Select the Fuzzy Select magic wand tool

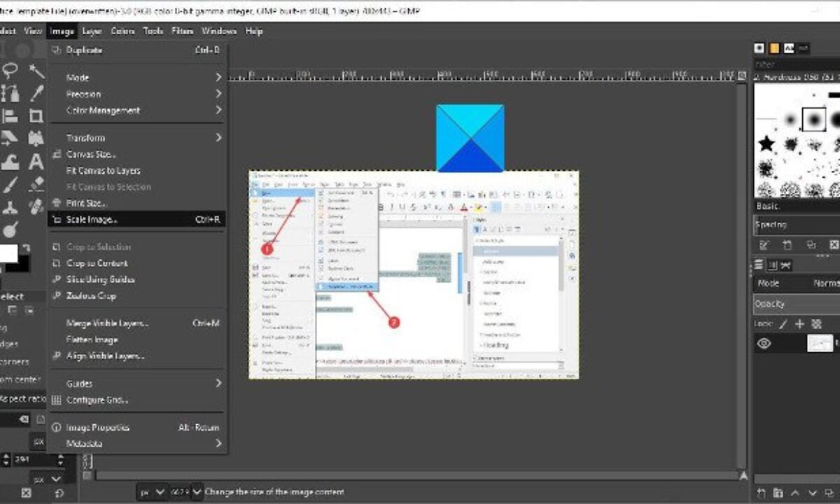coord(36,70)
